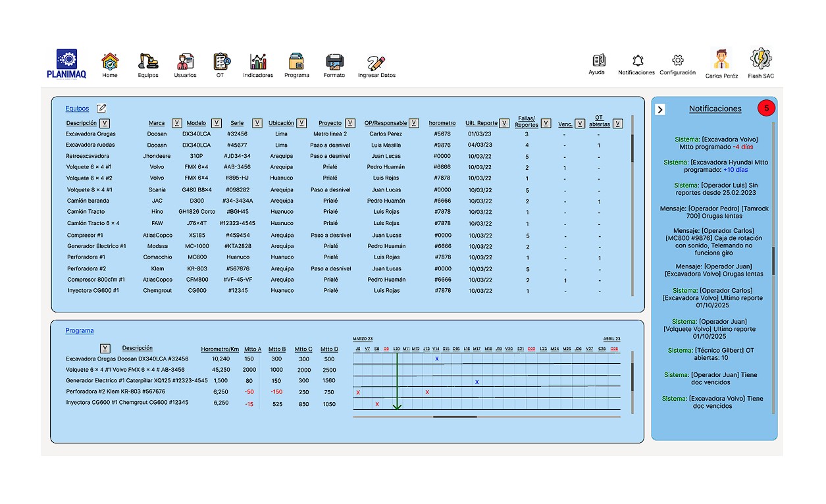The height and width of the screenshot is (504, 826).
Task: Open the Proyecto column filter dropdown
Action: (x=350, y=123)
